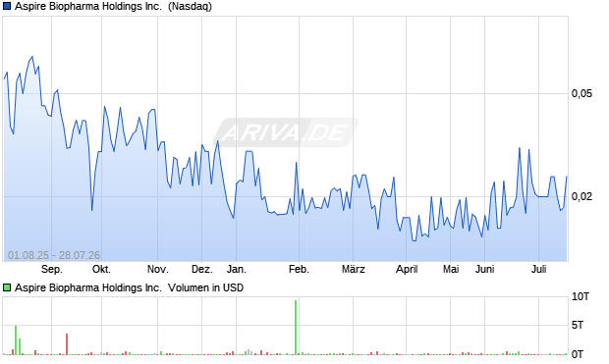Click the tallest green volume bar in August
The height and width of the screenshot is (364, 609).
click(x=16, y=340)
